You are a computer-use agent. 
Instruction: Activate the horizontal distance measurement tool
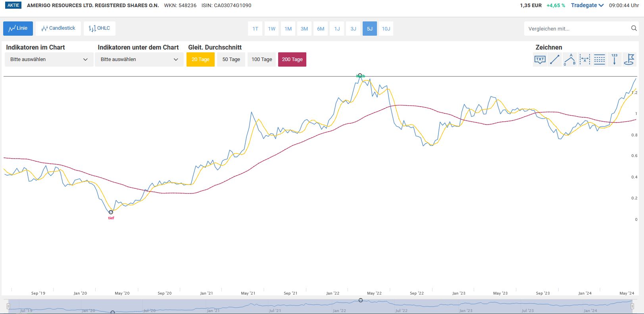(x=584, y=60)
